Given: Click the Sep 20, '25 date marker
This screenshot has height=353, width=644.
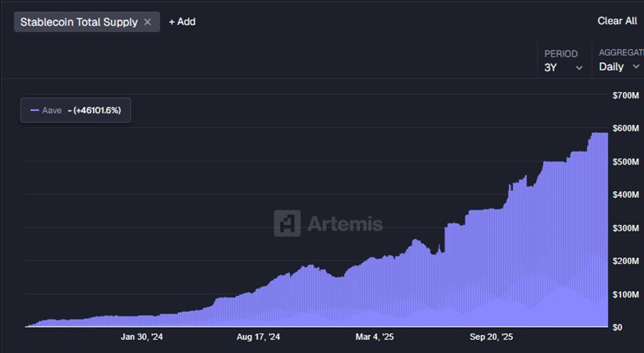Looking at the screenshot, I should (491, 337).
